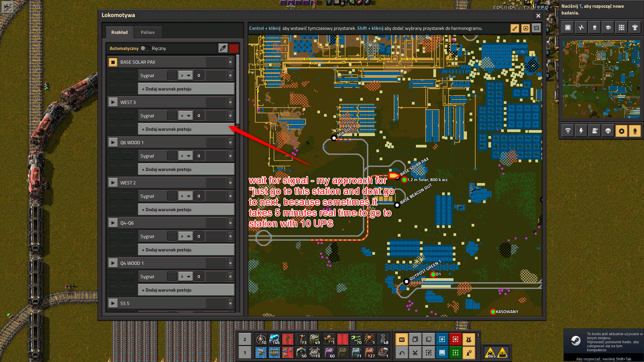Select the red deconstruction planner shortcut
Screen dimensions: 644x362
point(455,339)
